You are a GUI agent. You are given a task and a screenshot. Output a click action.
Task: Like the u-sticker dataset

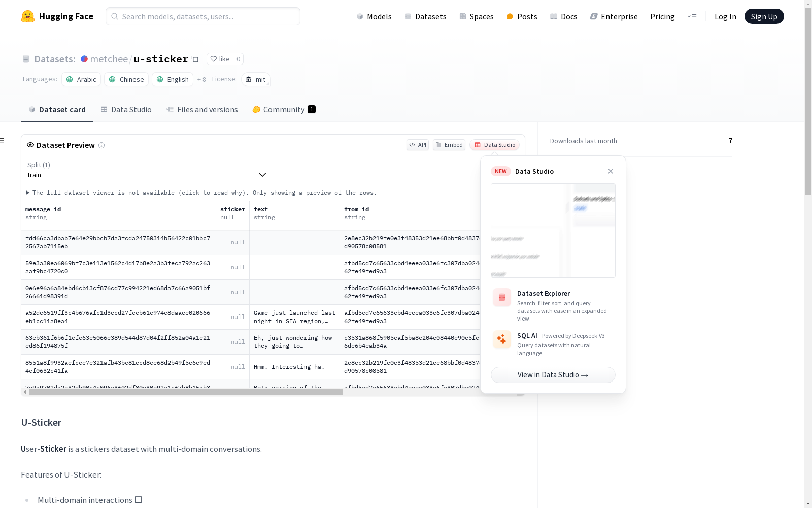click(x=220, y=59)
